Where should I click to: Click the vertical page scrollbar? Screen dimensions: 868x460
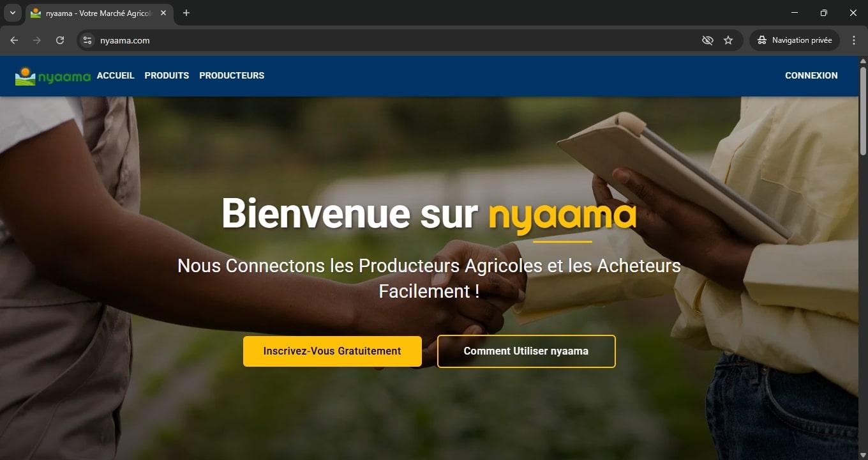click(x=863, y=109)
